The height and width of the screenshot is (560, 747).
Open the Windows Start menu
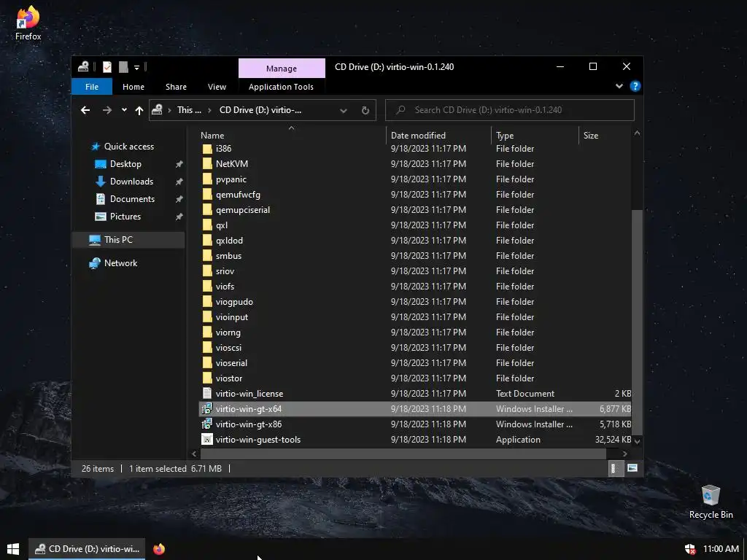13,549
